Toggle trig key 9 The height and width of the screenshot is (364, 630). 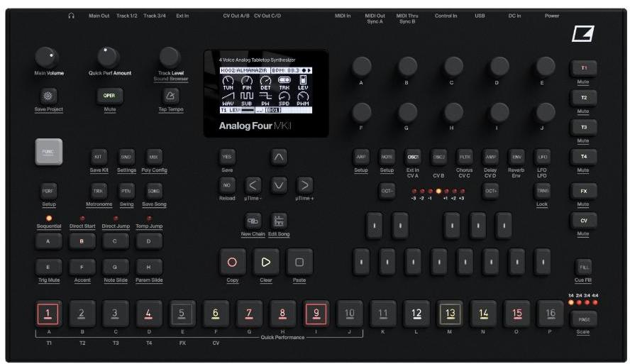[x=316, y=314]
